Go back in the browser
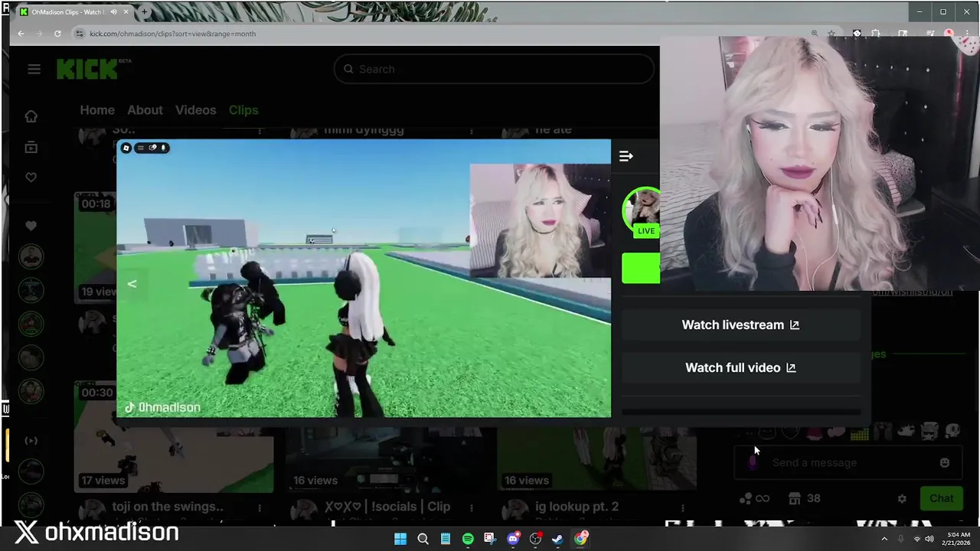The width and height of the screenshot is (980, 551). (x=21, y=34)
